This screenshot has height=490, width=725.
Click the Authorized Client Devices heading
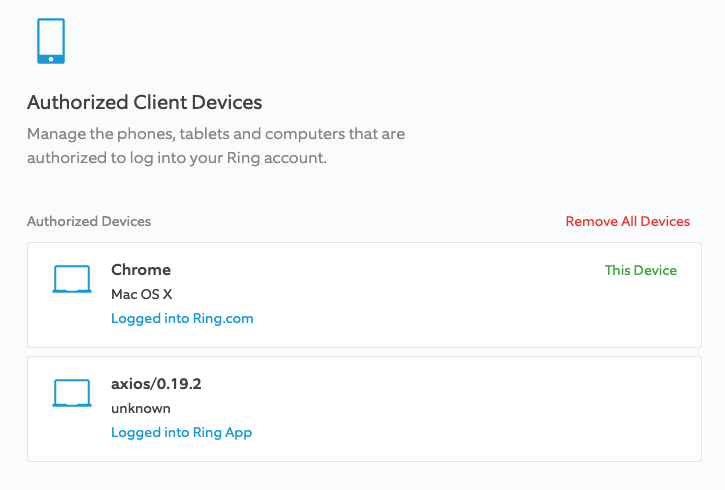coord(145,102)
